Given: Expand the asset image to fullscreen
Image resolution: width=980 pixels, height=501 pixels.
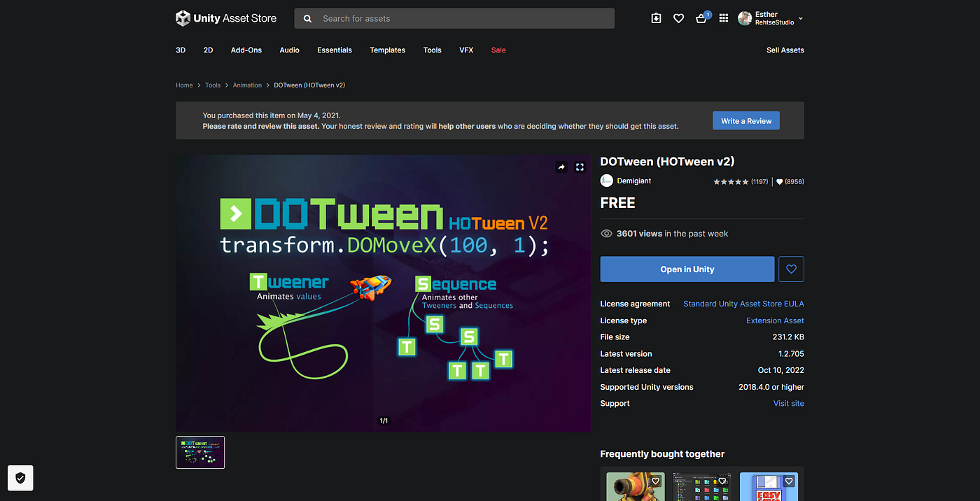Looking at the screenshot, I should (x=580, y=167).
